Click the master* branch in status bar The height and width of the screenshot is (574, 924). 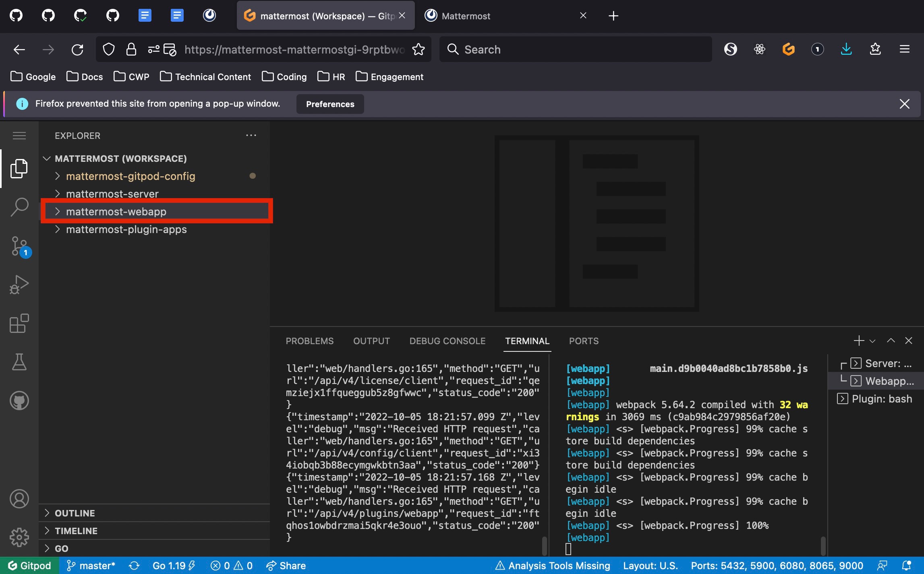pyautogui.click(x=91, y=566)
